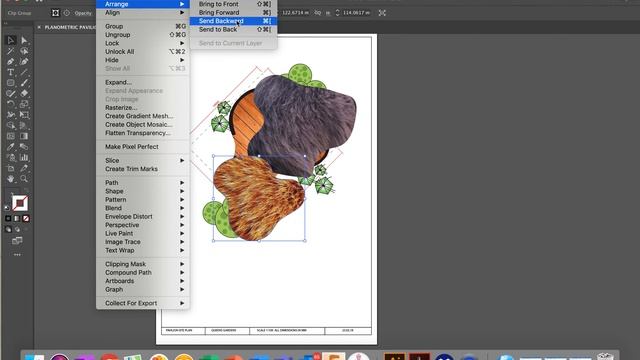Screen dimensions: 640x360
Task: Click the Fill and Stroke color swatch
Action: click(20, 203)
